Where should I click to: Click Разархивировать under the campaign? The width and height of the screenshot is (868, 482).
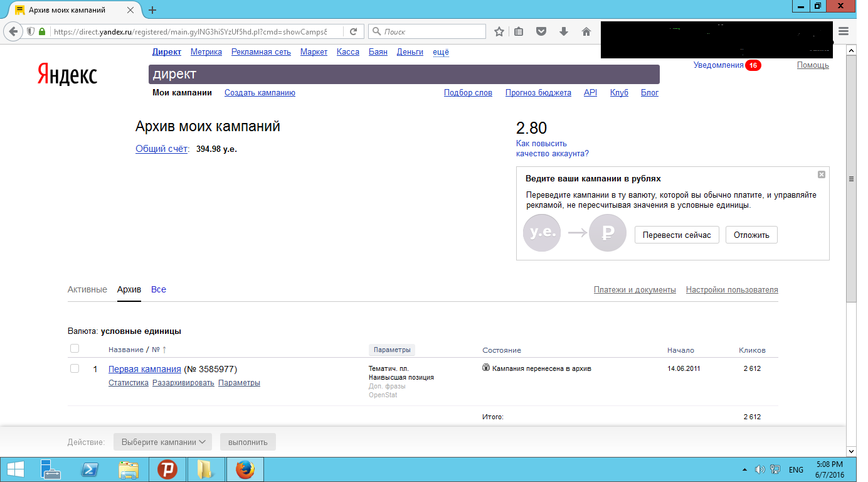pyautogui.click(x=183, y=383)
